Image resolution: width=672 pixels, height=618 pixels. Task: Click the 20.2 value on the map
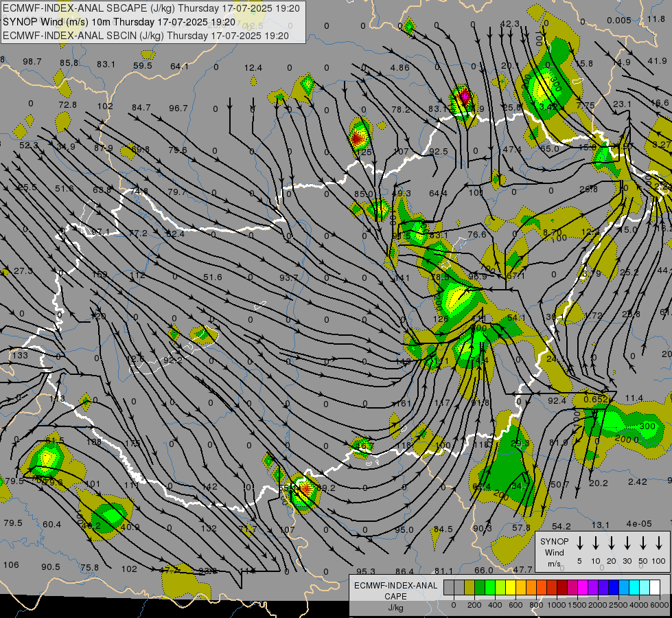[x=599, y=483]
